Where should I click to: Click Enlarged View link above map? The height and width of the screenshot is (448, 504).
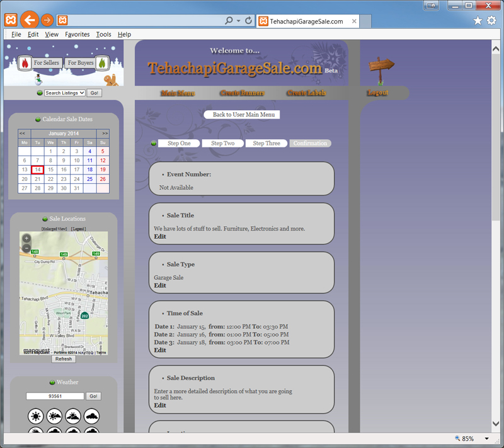point(54,229)
